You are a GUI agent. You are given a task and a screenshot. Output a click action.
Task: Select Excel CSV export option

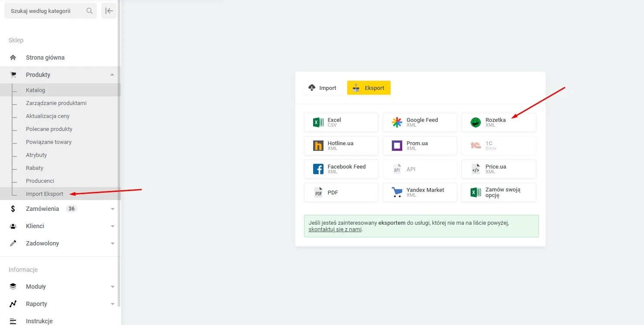[x=341, y=122]
